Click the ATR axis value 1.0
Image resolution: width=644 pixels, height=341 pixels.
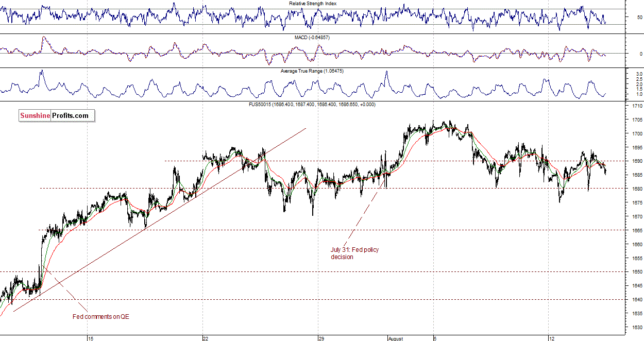click(639, 94)
